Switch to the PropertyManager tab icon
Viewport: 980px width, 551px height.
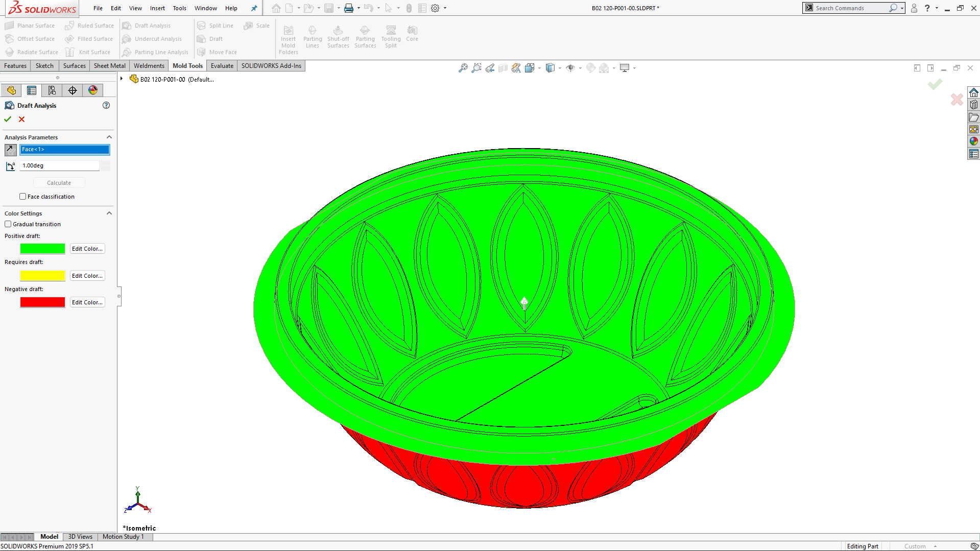(x=32, y=90)
